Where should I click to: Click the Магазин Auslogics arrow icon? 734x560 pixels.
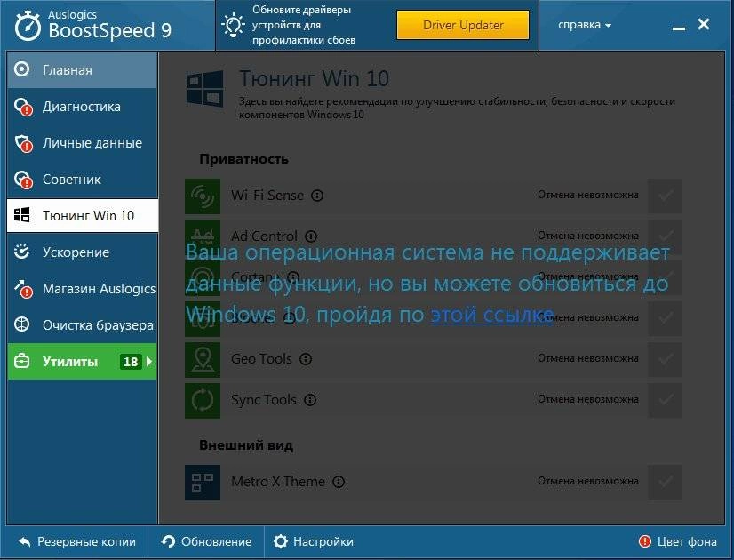(x=23, y=289)
